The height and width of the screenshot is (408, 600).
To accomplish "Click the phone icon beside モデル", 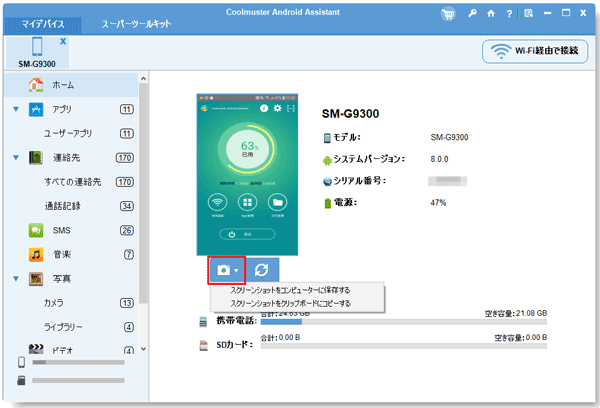I will [327, 138].
